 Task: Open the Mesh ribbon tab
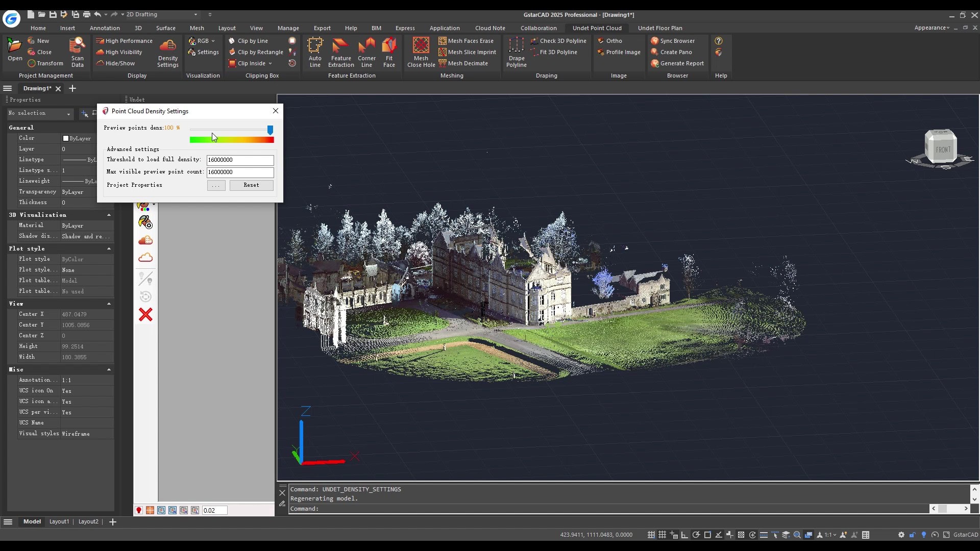click(x=197, y=28)
